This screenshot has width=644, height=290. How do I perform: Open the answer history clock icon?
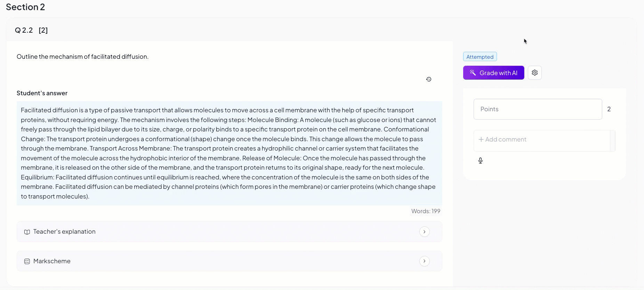point(429,79)
